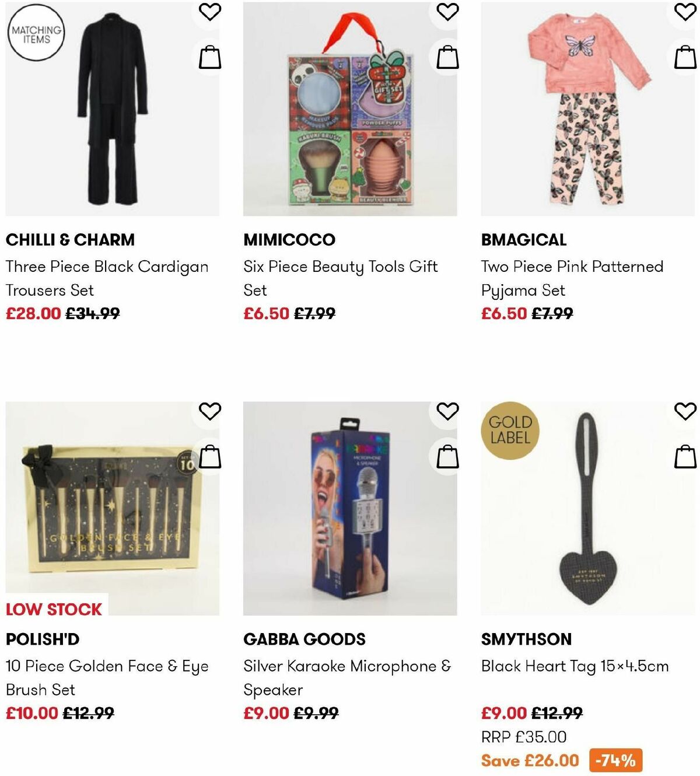Wishlist the Gabba Goods karaoke microphone
Image resolution: width=700 pixels, height=776 pixels.
447,412
